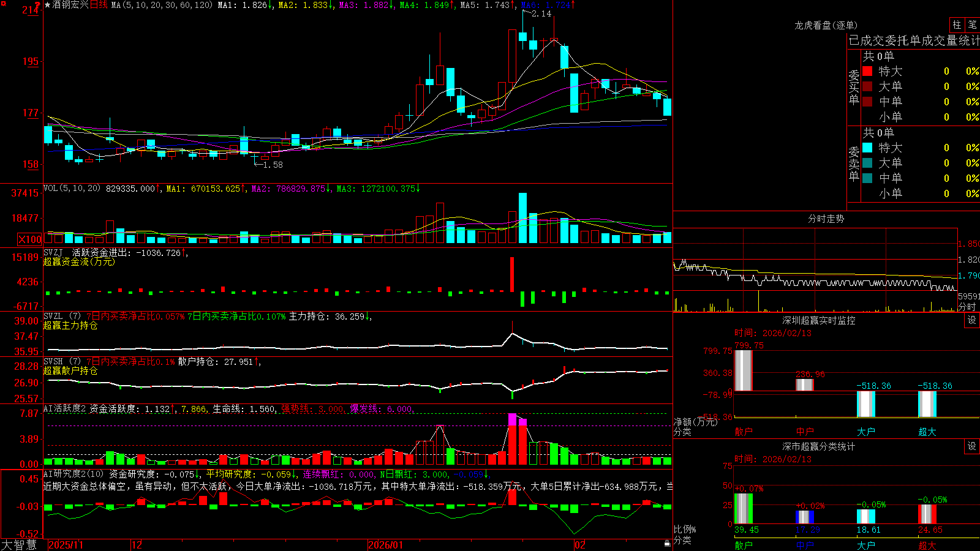Click the red 超大 bar in 深市超赢分类统计
Viewport: 980px width, 551px height.
[927, 514]
